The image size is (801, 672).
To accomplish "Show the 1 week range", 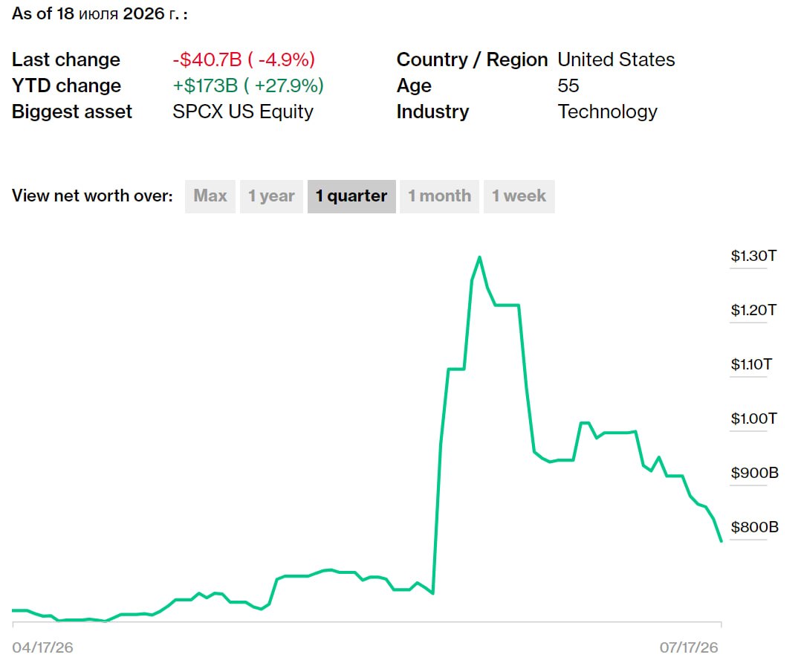I will (519, 196).
